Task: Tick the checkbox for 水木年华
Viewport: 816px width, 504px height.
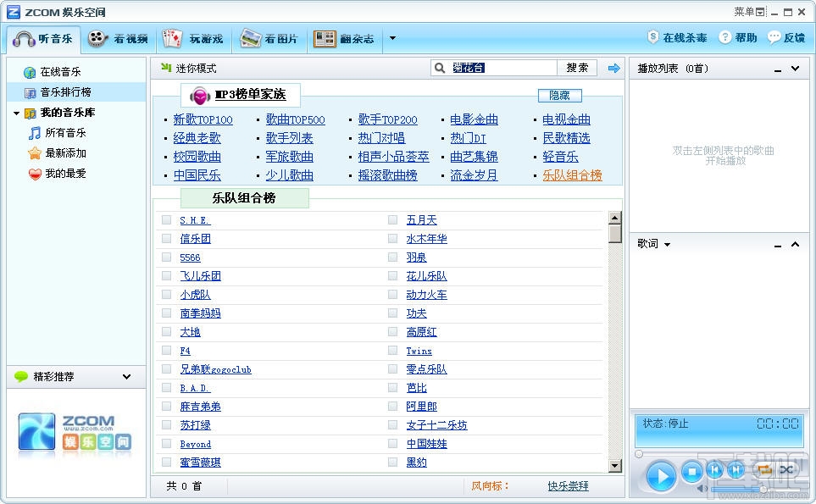Action: point(393,239)
